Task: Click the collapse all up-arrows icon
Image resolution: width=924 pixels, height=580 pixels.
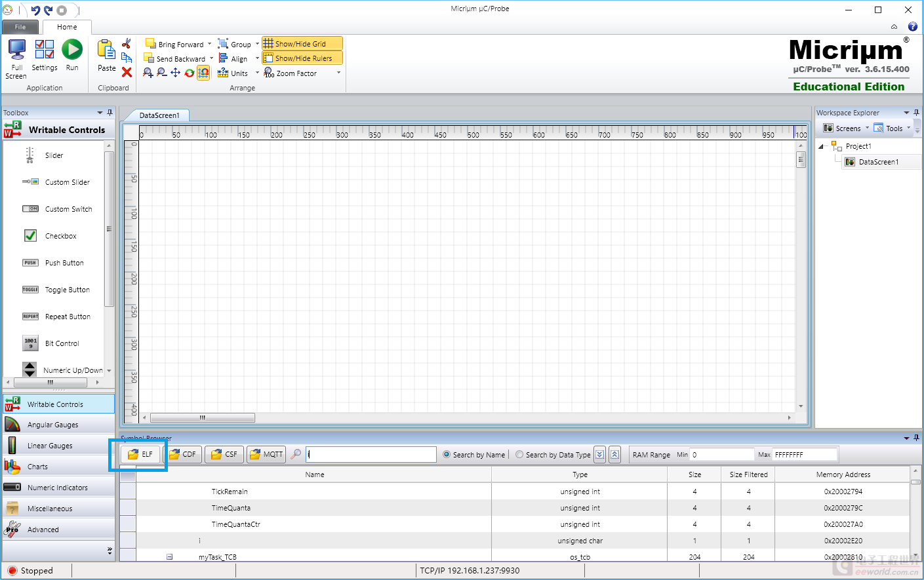Action: pyautogui.click(x=614, y=454)
